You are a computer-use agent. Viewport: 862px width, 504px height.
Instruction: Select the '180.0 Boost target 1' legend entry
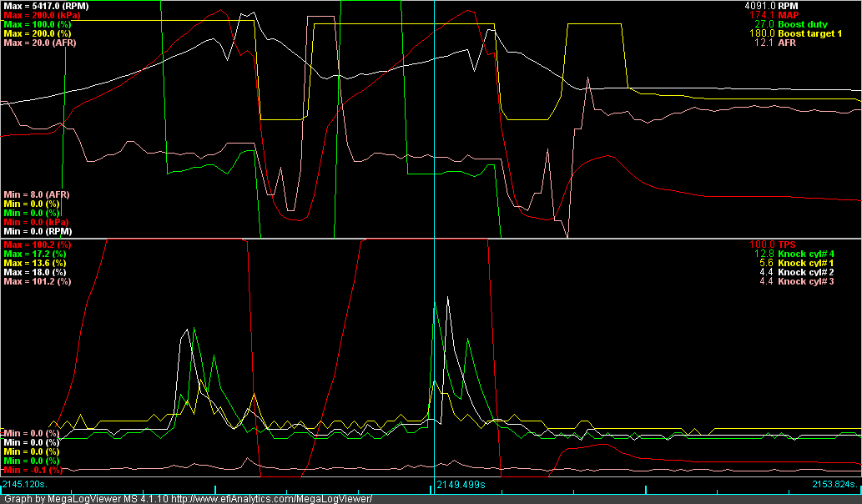(x=795, y=33)
